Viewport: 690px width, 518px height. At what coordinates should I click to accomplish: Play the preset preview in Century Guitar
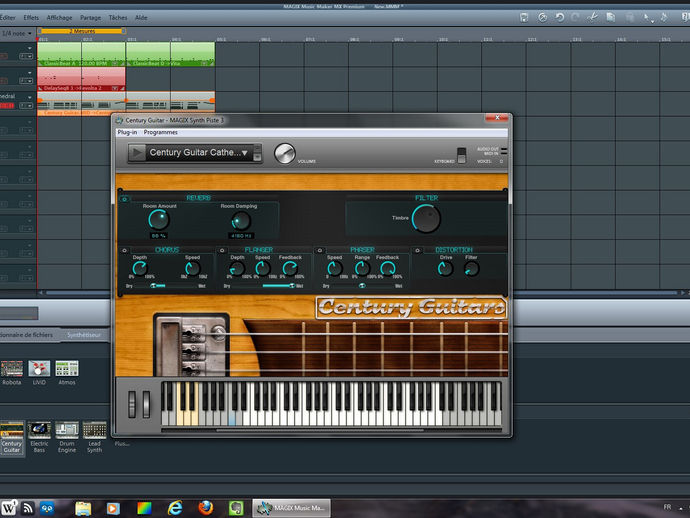point(137,153)
